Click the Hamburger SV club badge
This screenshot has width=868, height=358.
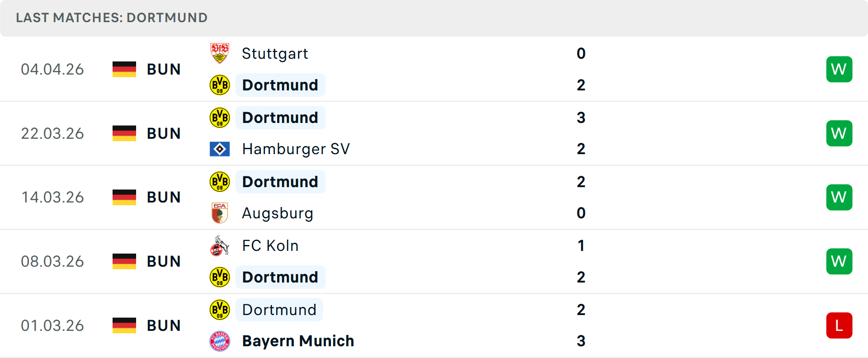coord(220,149)
